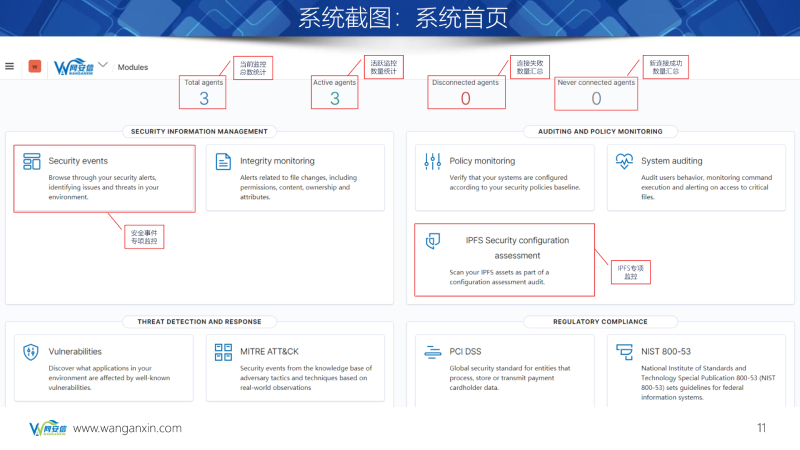The width and height of the screenshot is (800, 450).
Task: Click the Vulnerabilities shield icon
Action: [x=32, y=352]
